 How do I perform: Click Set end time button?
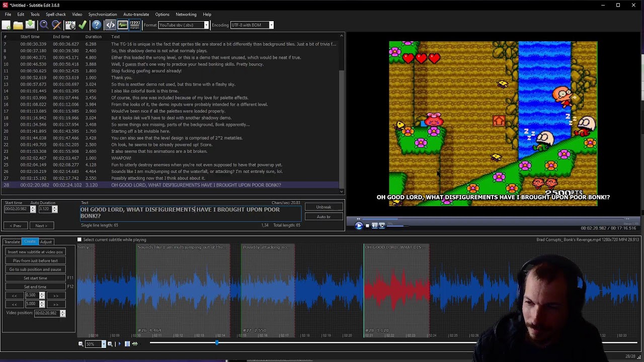pyautogui.click(x=35, y=287)
